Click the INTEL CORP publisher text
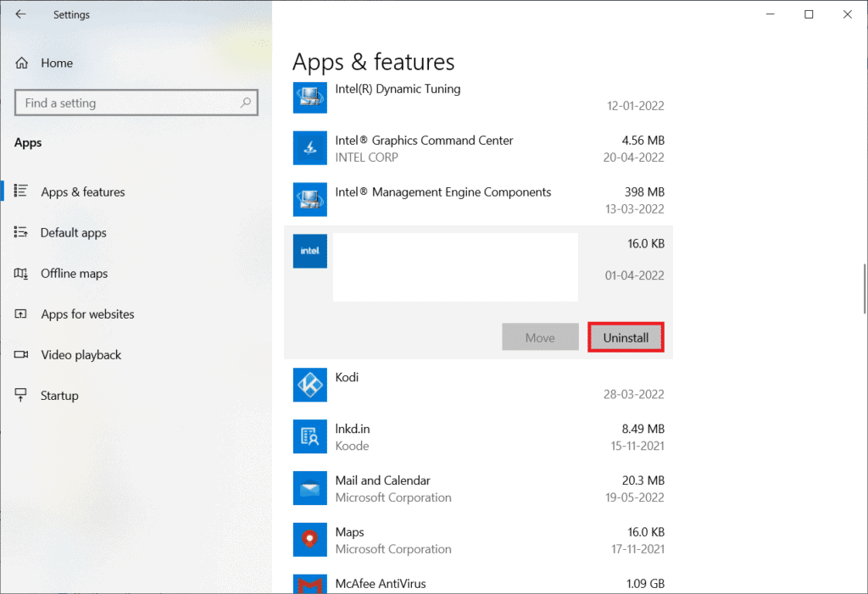This screenshot has width=868, height=594. (x=366, y=158)
